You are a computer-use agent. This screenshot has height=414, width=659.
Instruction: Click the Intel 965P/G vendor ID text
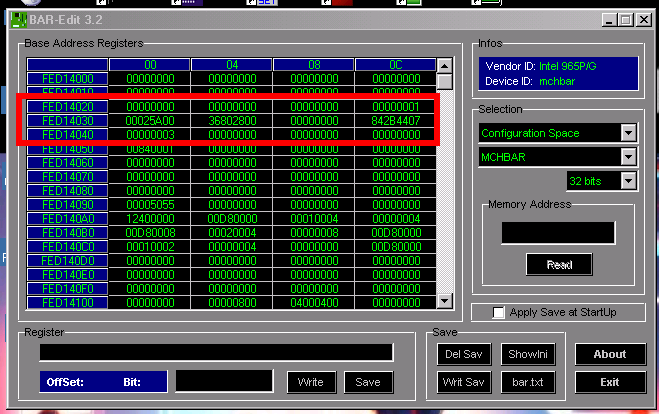pyautogui.click(x=567, y=66)
